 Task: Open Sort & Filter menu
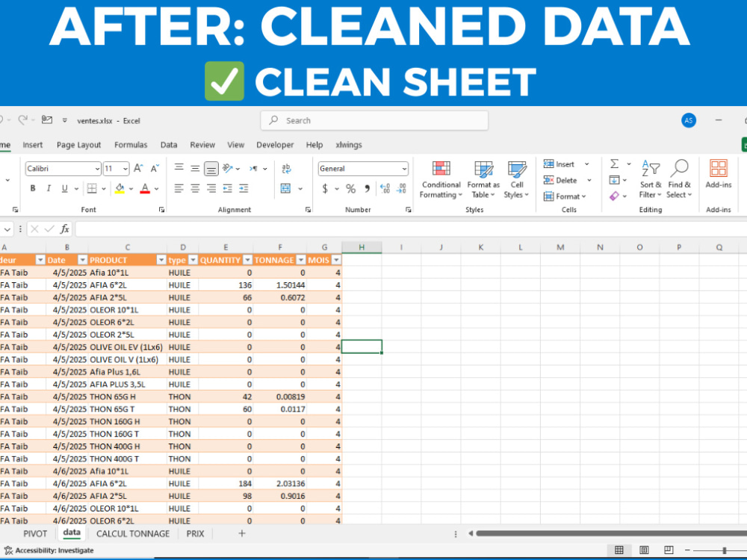coord(651,179)
